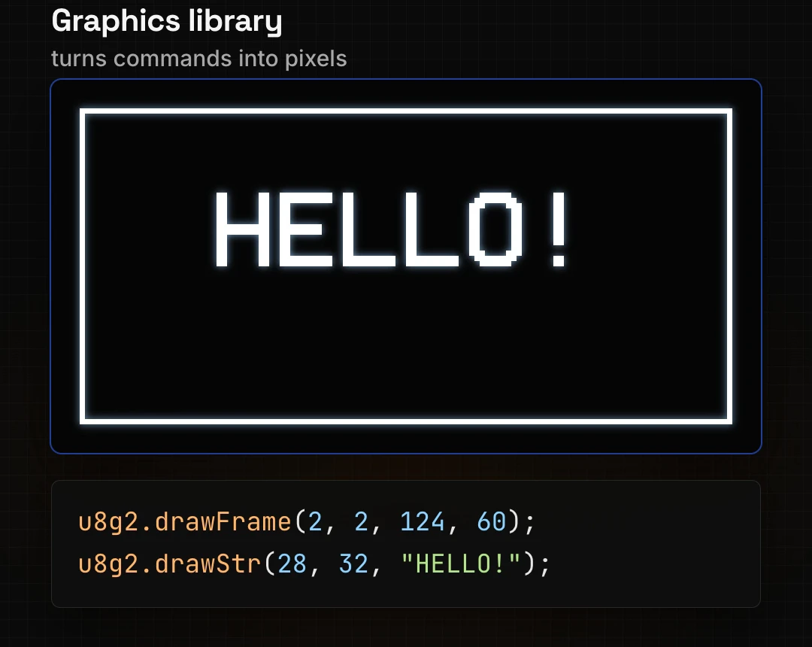Image resolution: width=812 pixels, height=647 pixels.
Task: Select the subtitle "turns commands into pixels"
Action: tap(198, 59)
